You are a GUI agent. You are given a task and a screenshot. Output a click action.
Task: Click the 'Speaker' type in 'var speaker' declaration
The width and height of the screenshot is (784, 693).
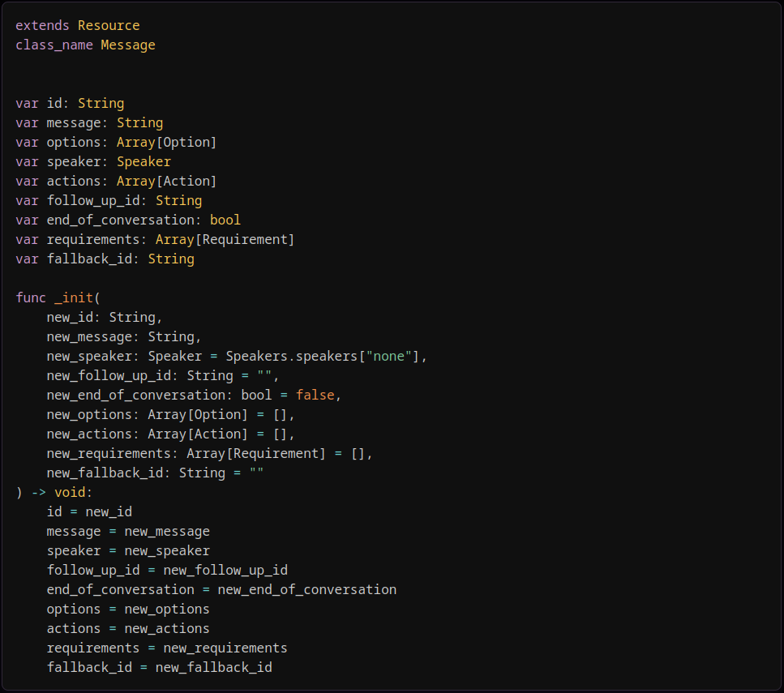pos(144,161)
